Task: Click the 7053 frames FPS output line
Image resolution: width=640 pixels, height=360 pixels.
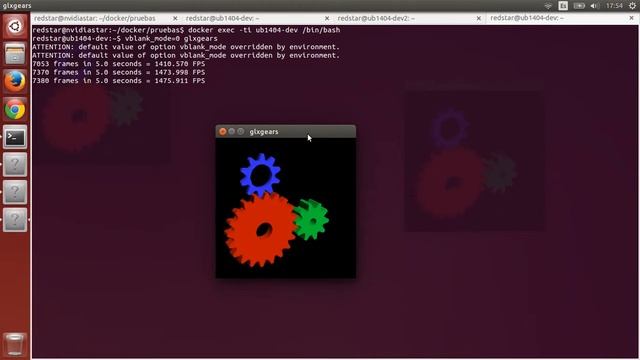Action: pyautogui.click(x=119, y=64)
